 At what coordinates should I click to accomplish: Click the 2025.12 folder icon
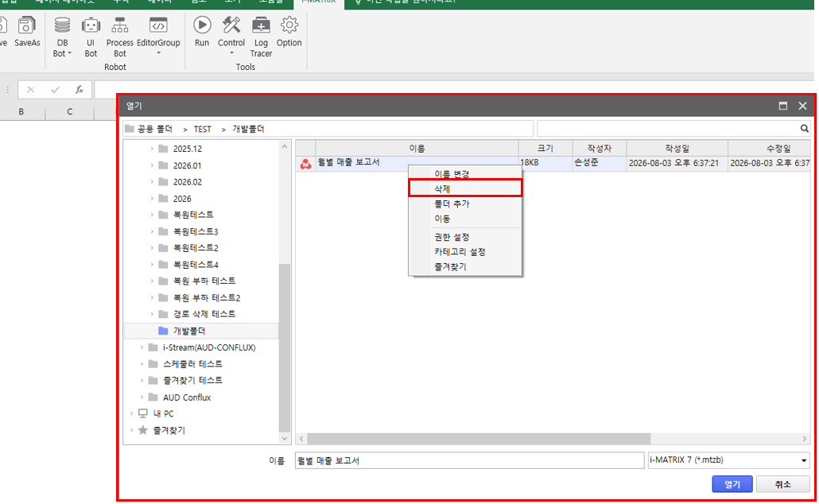[x=163, y=149]
